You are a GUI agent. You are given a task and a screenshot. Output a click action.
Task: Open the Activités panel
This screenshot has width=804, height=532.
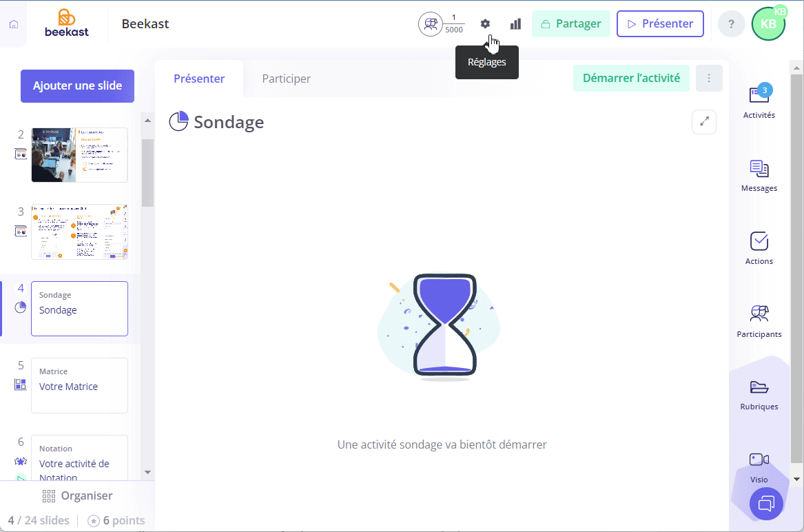759,101
